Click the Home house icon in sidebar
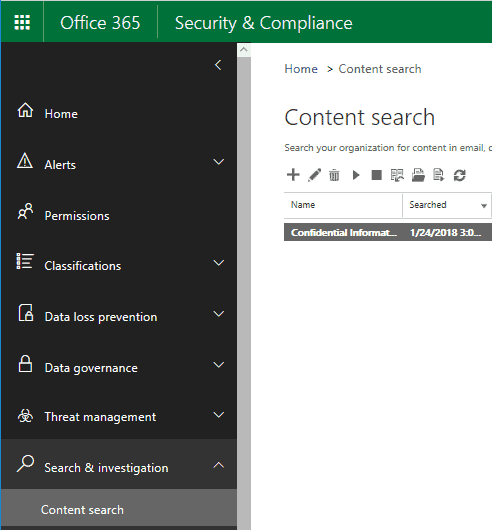The image size is (492, 530). click(25, 111)
